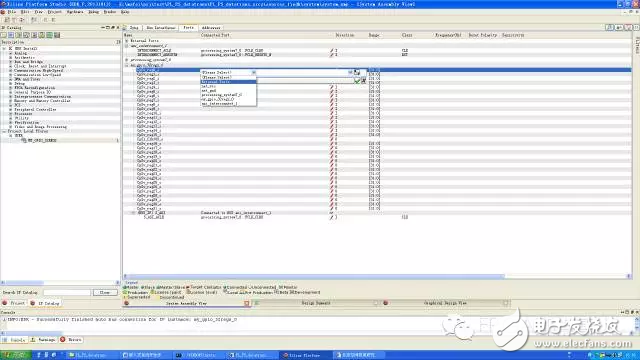Open the Edit menu

coord(25,12)
